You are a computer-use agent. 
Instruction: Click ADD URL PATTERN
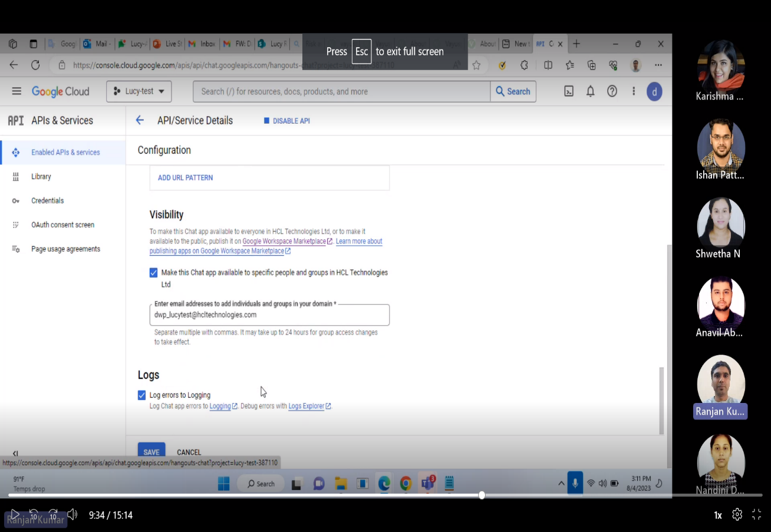pyautogui.click(x=185, y=178)
